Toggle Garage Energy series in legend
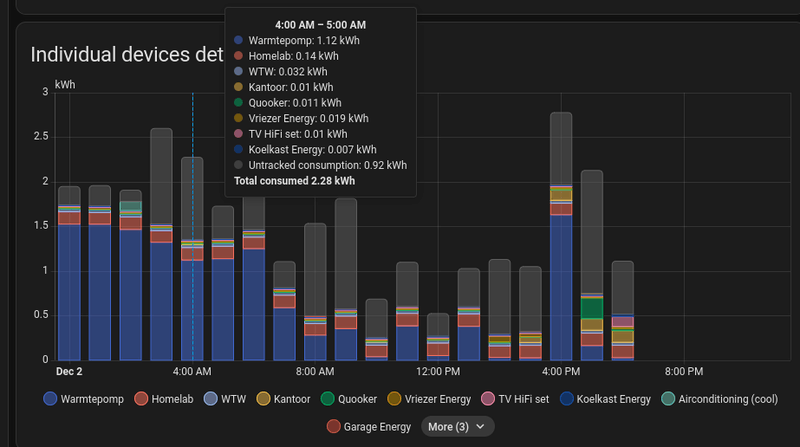 click(x=369, y=427)
